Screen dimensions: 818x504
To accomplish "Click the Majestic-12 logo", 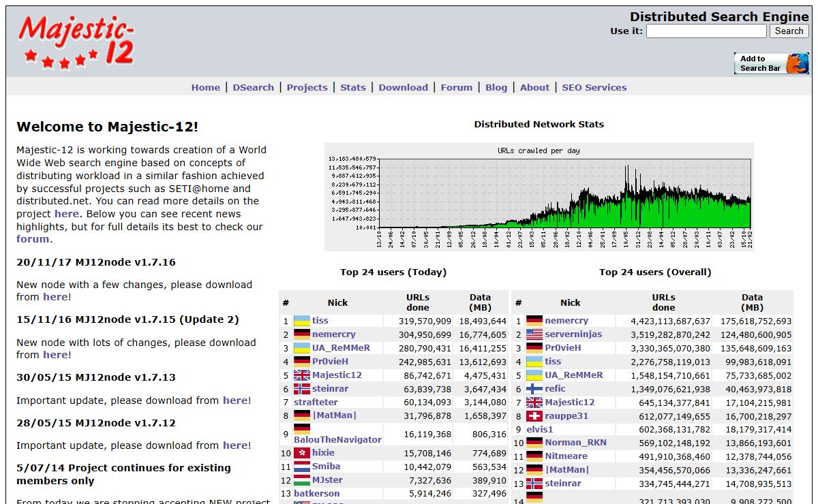I will (x=76, y=42).
